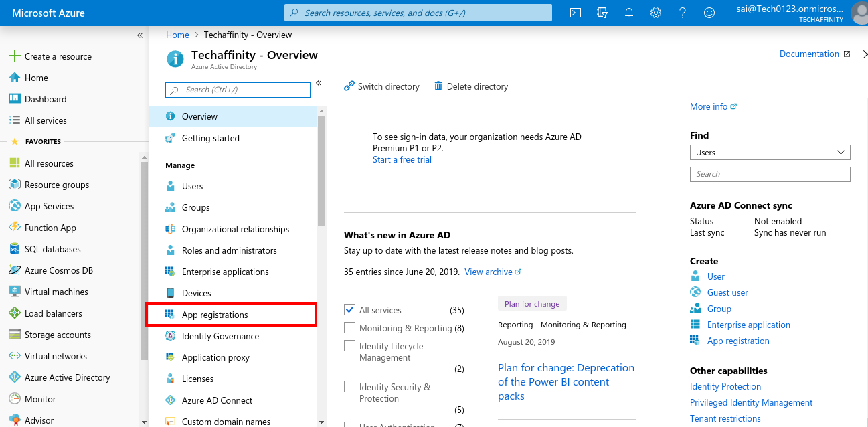The image size is (868, 427).
Task: Open the notifications bell icon
Action: tap(629, 13)
